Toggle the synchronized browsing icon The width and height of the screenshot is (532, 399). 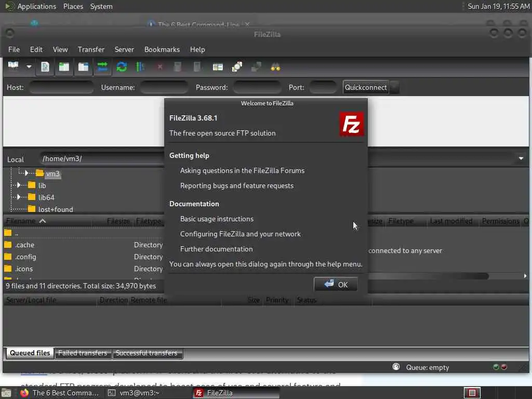coord(256,67)
